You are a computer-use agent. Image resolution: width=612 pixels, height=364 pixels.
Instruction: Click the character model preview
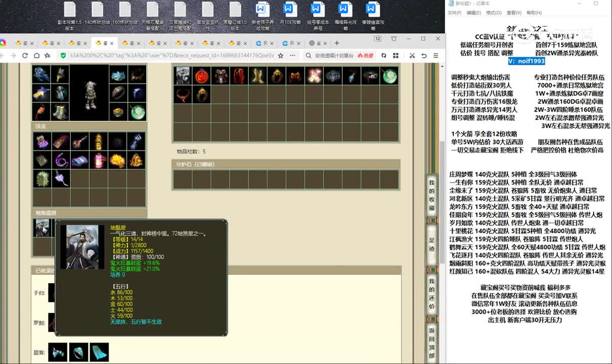(x=90, y=93)
